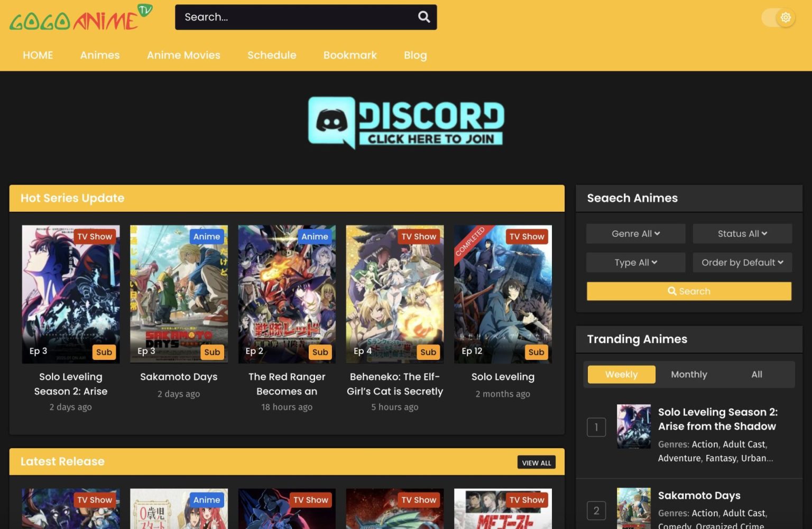This screenshot has height=529, width=812.
Task: Click the yellow Search button in Seaech Animes
Action: pos(689,291)
